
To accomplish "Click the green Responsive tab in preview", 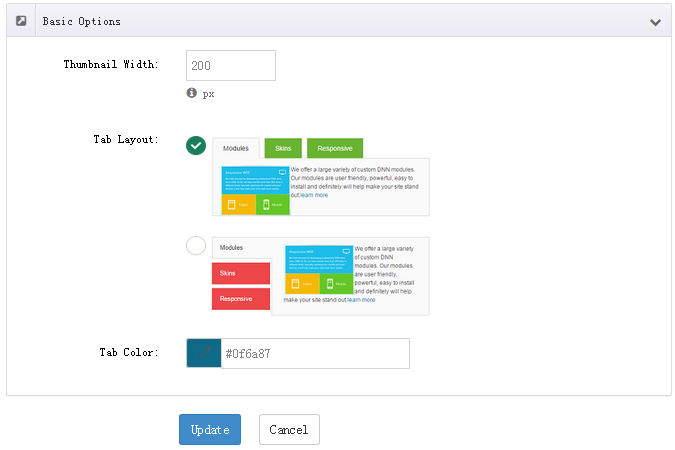I will (x=335, y=148).
